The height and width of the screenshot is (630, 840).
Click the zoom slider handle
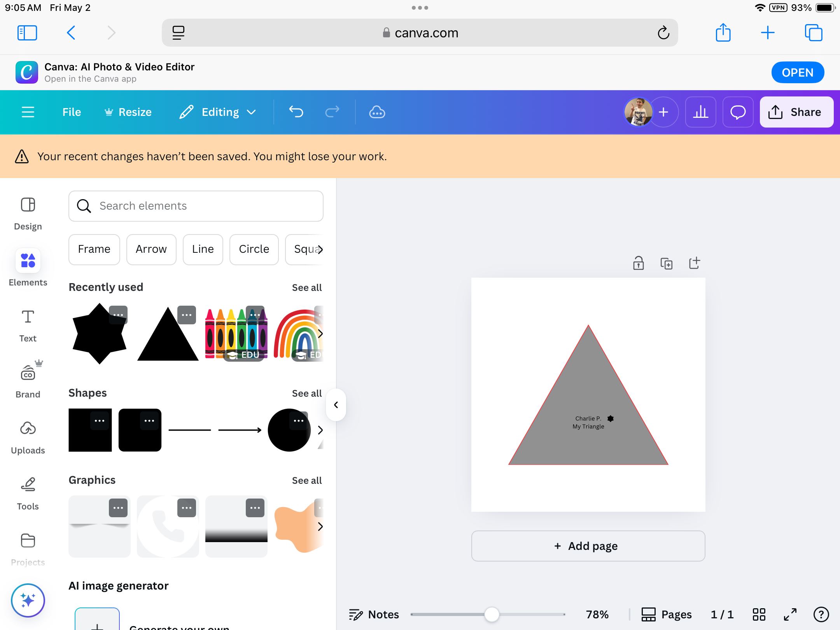pyautogui.click(x=492, y=614)
